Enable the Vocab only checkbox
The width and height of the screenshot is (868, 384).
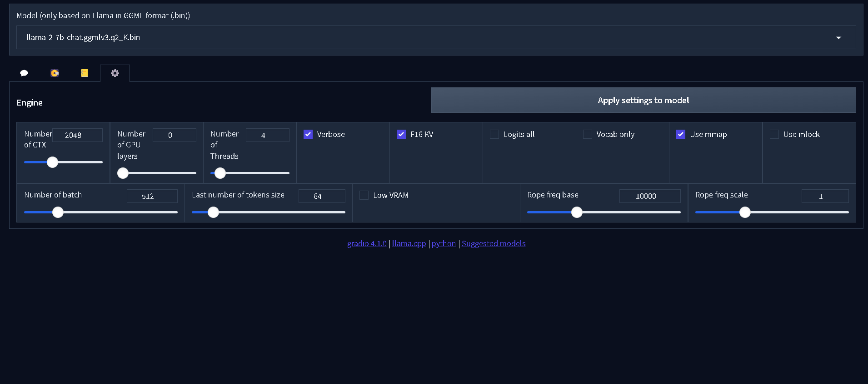pos(588,134)
